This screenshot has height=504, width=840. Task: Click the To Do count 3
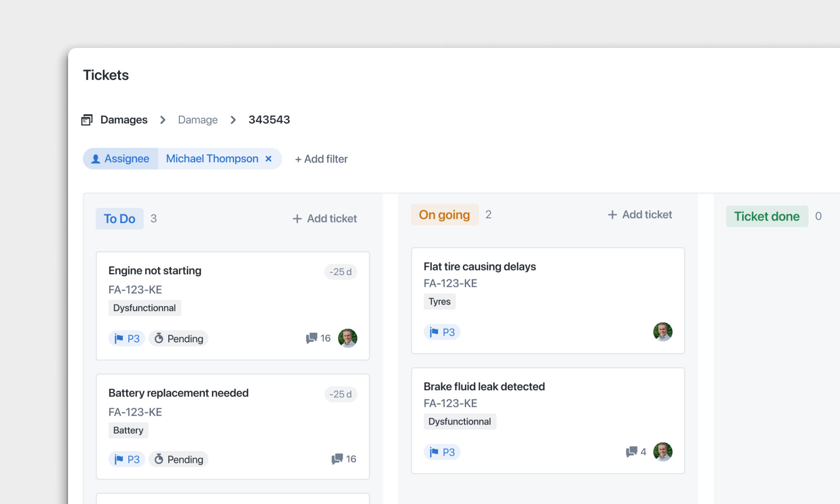154,219
